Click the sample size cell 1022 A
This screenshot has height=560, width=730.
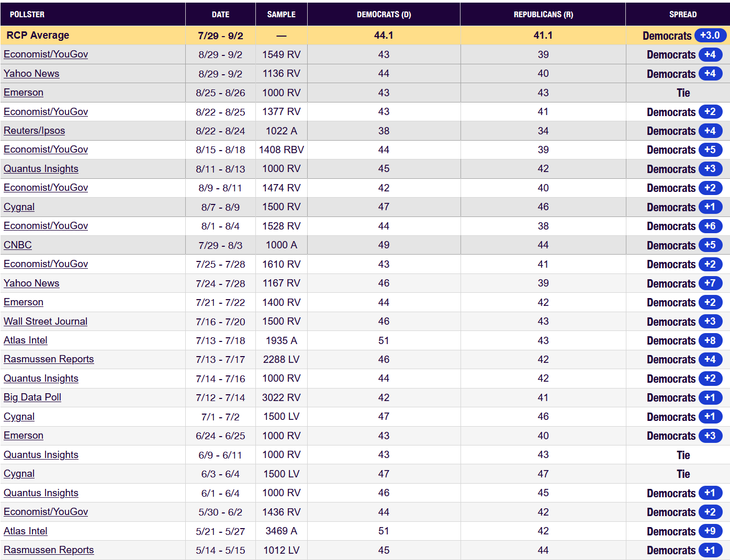tap(282, 131)
